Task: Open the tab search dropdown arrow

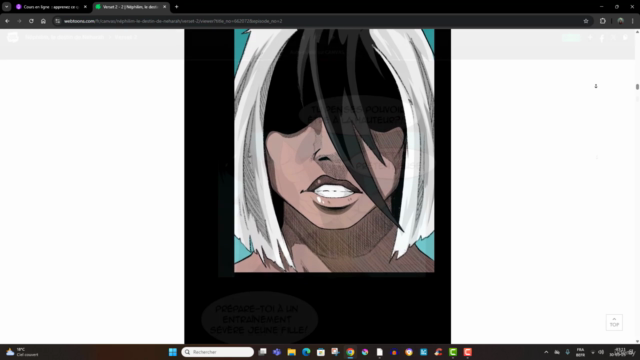Action: (7, 7)
